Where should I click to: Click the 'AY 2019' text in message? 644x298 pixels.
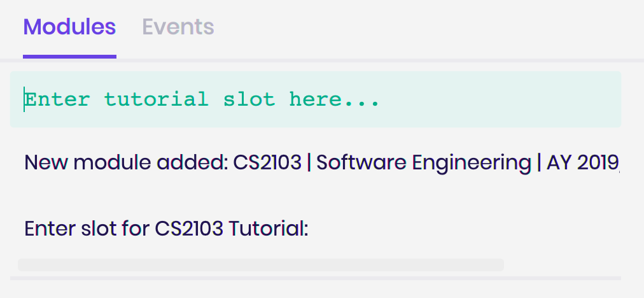coord(582,163)
